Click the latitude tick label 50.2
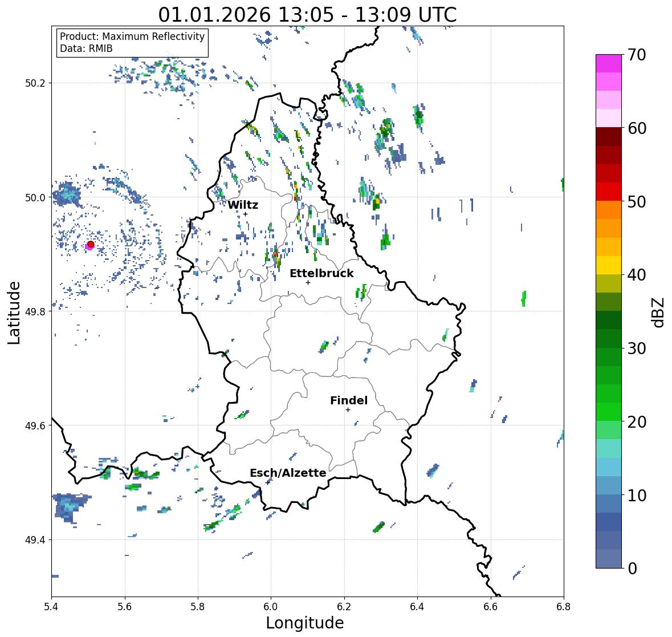This screenshot has width=672, height=637. 35,83
